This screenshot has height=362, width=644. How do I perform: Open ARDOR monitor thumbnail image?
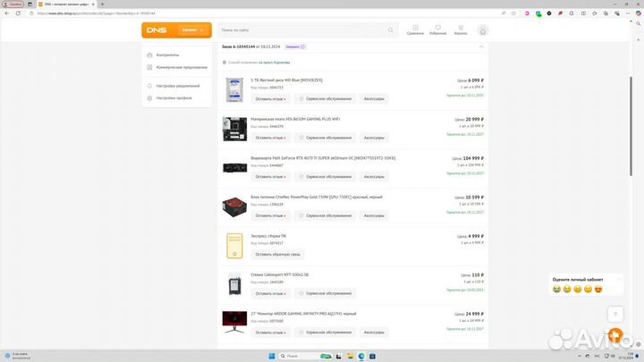click(234, 322)
